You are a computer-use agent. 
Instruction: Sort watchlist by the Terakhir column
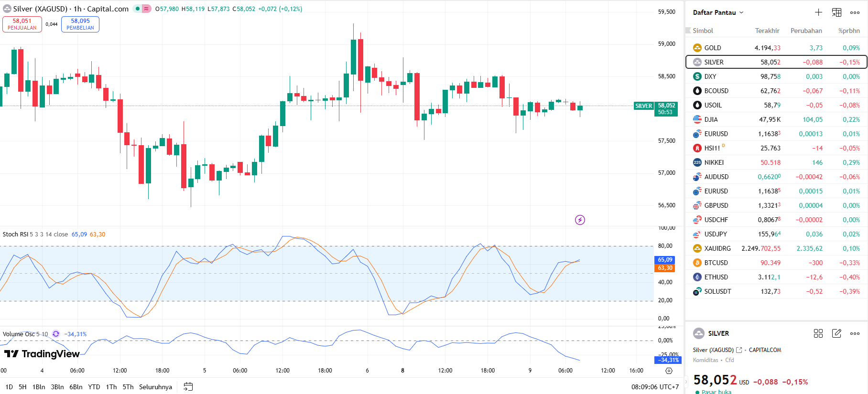tap(767, 31)
